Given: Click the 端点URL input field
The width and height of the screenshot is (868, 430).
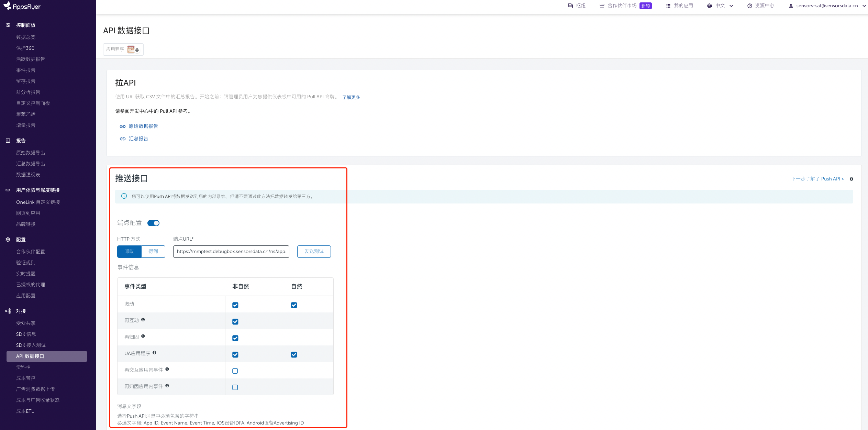Looking at the screenshot, I should 231,252.
